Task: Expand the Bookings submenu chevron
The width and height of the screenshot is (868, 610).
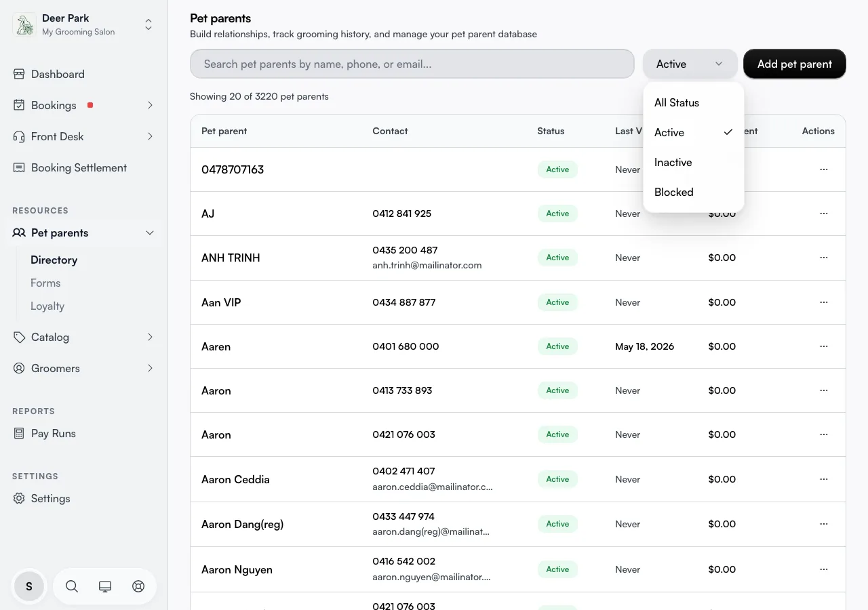Action: pyautogui.click(x=150, y=105)
